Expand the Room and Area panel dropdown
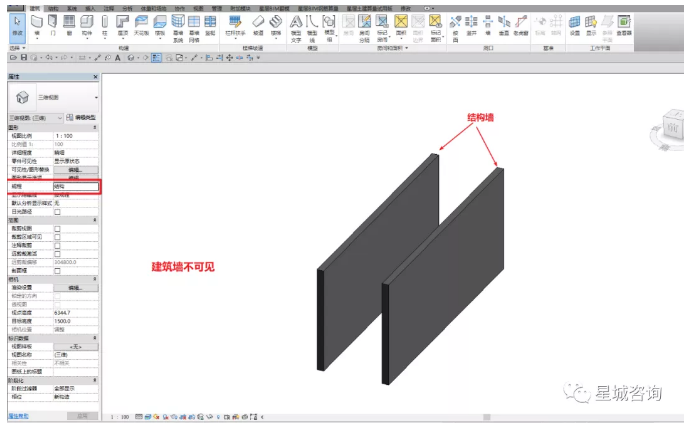 tap(393, 48)
